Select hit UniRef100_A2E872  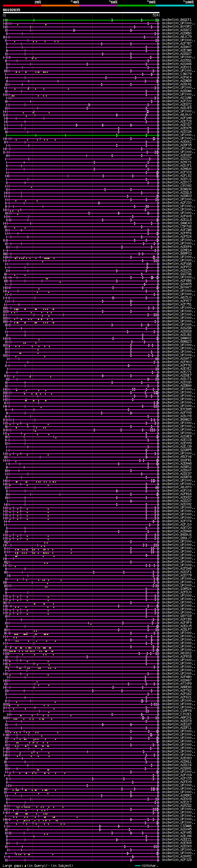point(176,104)
